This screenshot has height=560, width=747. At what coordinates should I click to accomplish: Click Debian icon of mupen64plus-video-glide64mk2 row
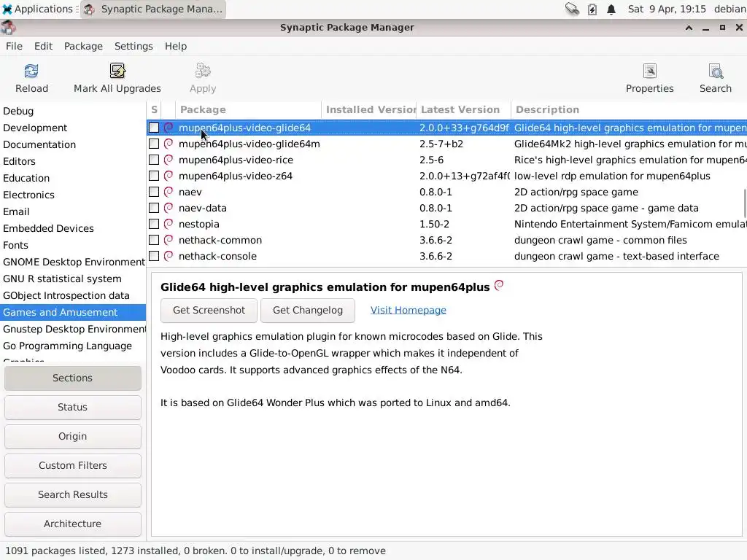tap(169, 144)
